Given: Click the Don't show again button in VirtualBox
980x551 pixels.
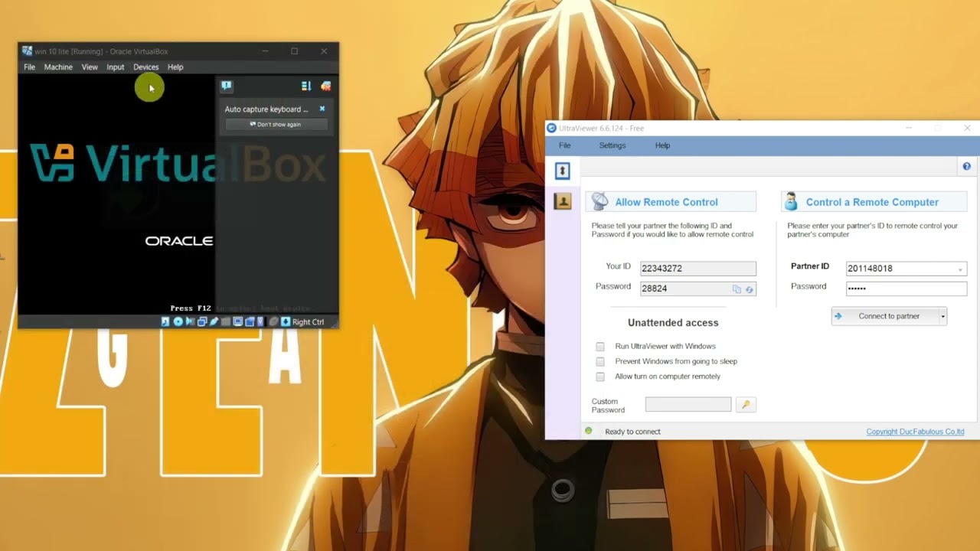Looking at the screenshot, I should 276,124.
